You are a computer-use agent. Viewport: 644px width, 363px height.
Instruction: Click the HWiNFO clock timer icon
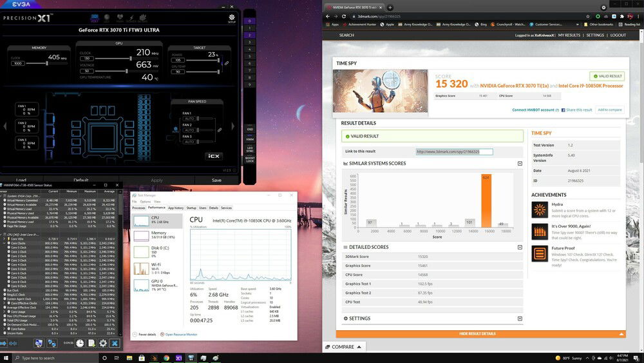pyautogui.click(x=80, y=344)
